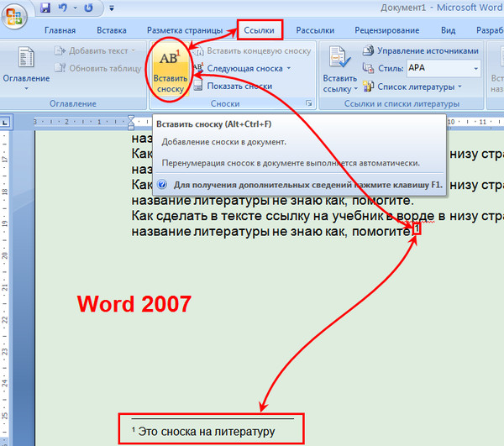Click the Save icon in Quick Access
The width and height of the screenshot is (504, 446).
(45, 8)
